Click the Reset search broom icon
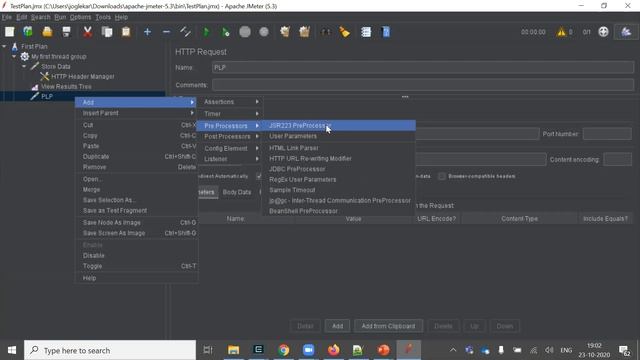Viewport: 640px width, 360px height. tap(345, 32)
